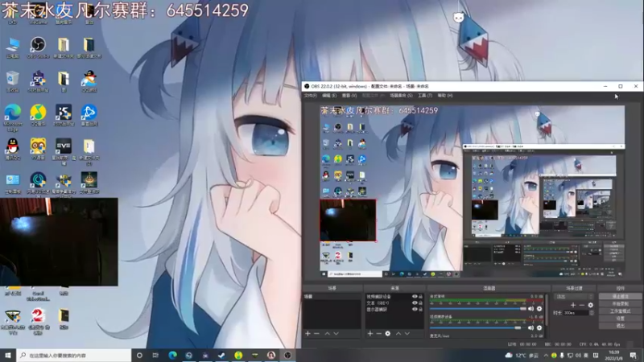Screen dimensions: 644x362
Task: Open the Guild Wars 2 desktop shortcut
Action: point(38,321)
